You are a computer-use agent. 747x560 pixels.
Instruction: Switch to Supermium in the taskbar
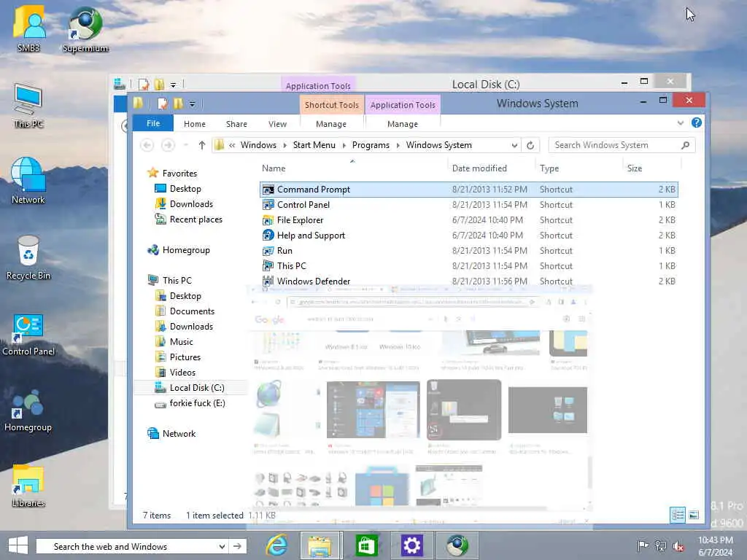pyautogui.click(x=457, y=545)
